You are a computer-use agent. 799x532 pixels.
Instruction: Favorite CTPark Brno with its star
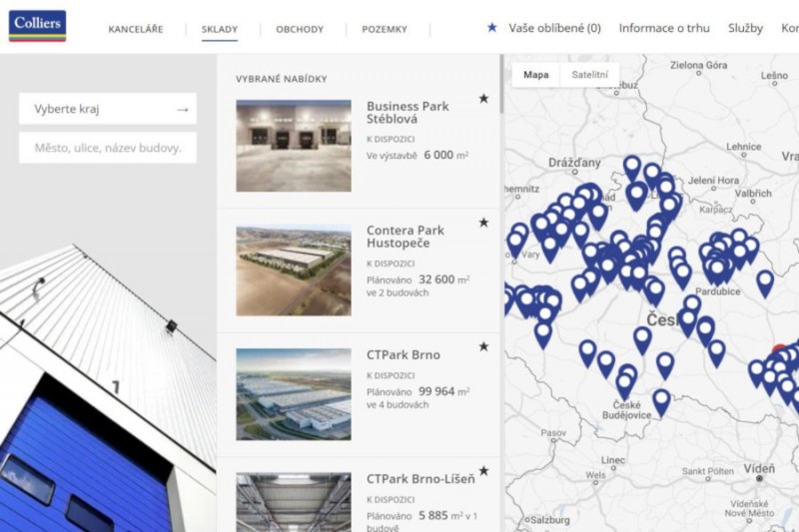[x=483, y=346]
